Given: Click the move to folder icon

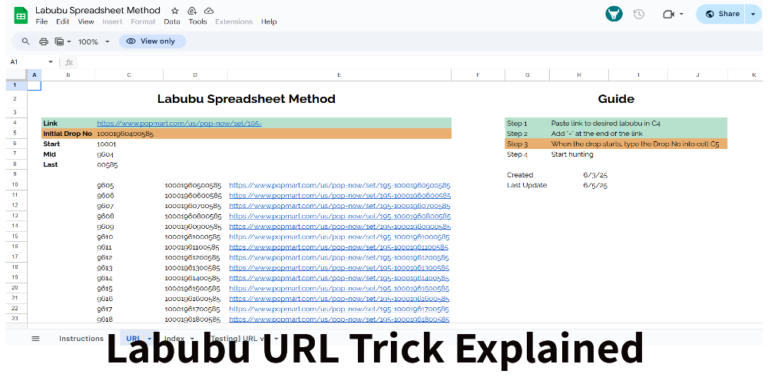Looking at the screenshot, I should pos(192,10).
